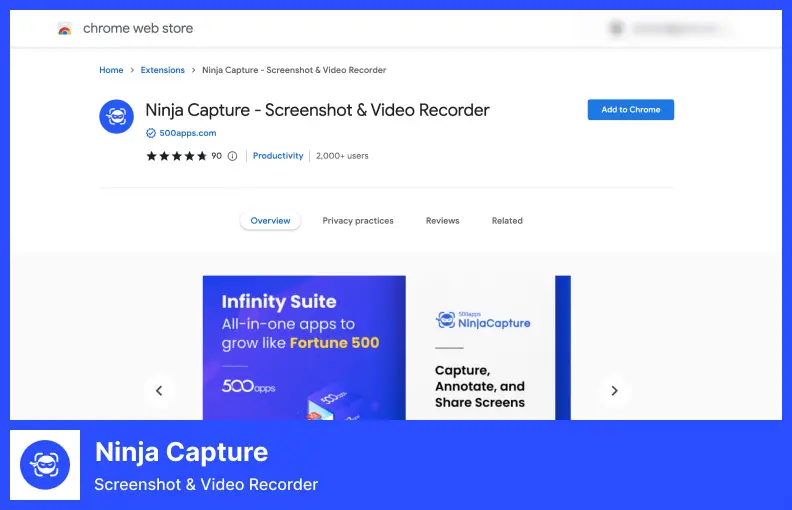792x510 pixels.
Task: Click the blurred account area in the header
Action: [669, 29]
